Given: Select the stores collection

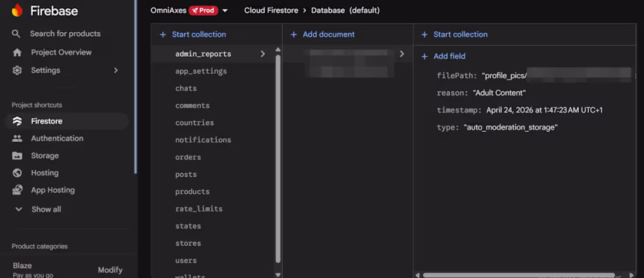Looking at the screenshot, I should coord(188,243).
